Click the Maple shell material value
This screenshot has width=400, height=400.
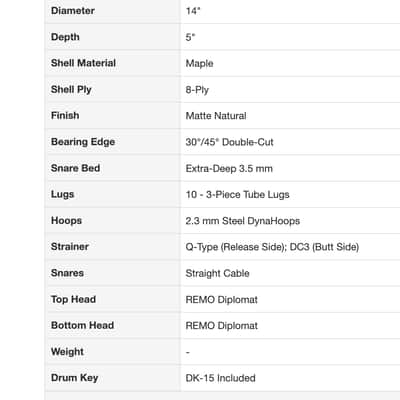199,63
